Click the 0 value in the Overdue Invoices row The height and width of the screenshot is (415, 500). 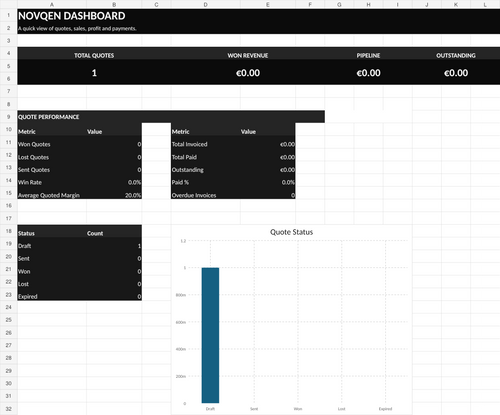[x=293, y=195]
